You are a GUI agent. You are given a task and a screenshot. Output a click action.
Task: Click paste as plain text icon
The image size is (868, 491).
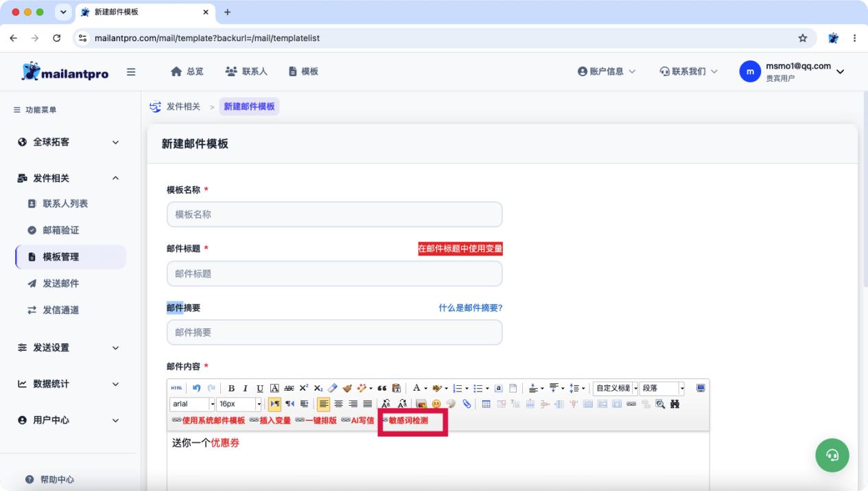[396, 388]
